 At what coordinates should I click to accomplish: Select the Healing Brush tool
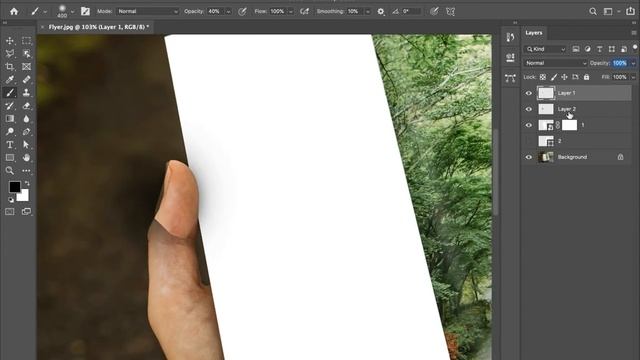(x=27, y=80)
